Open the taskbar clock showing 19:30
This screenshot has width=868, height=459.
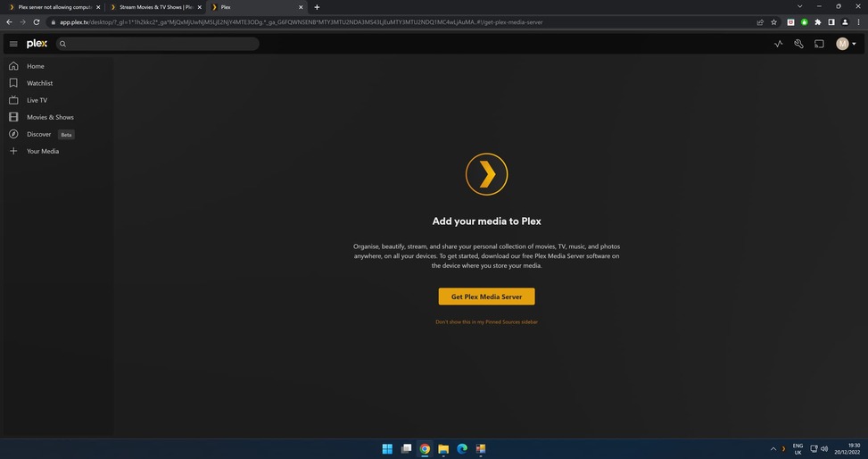847,448
